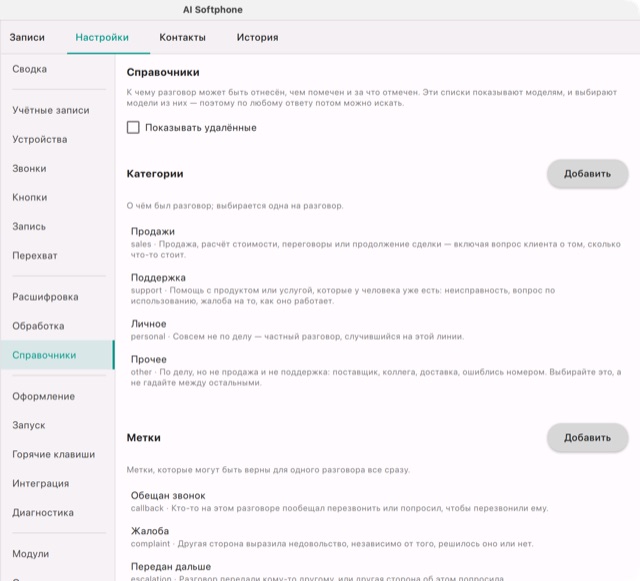This screenshot has width=640, height=581.
Task: Open Запуск settings page
Action: point(57,425)
